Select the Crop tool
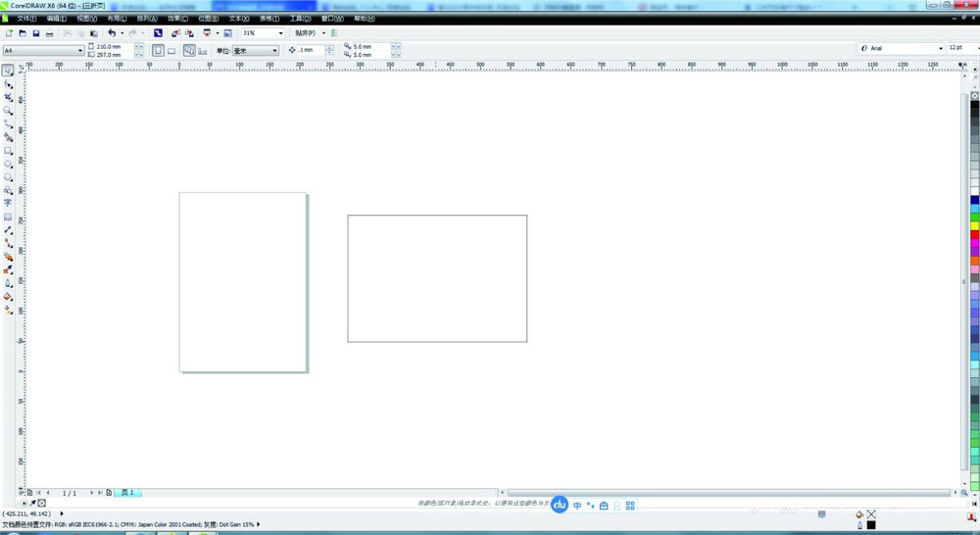The height and width of the screenshot is (535, 980). (8, 97)
